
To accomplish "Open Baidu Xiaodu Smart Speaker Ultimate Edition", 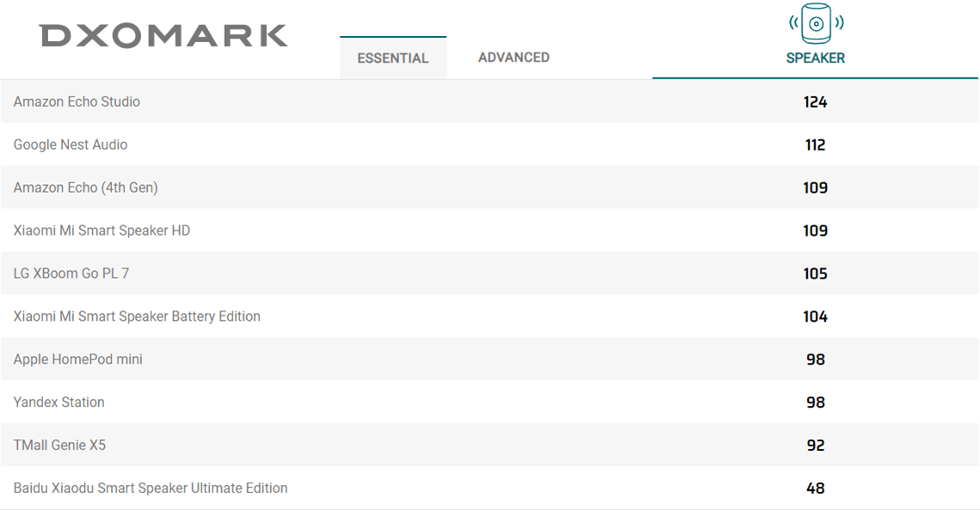I will (151, 488).
